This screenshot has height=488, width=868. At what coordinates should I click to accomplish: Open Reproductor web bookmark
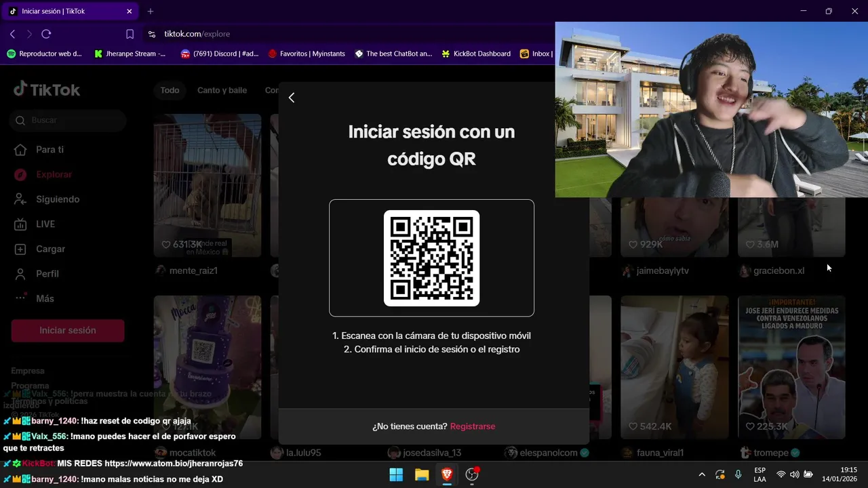click(x=45, y=54)
